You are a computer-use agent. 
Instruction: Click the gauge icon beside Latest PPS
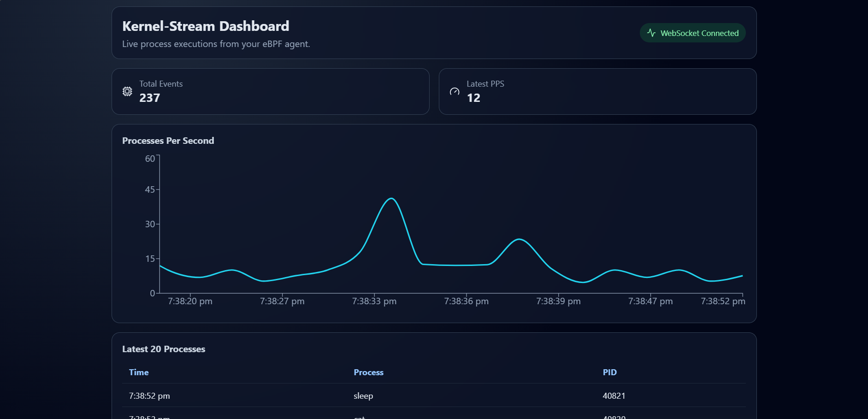click(455, 91)
